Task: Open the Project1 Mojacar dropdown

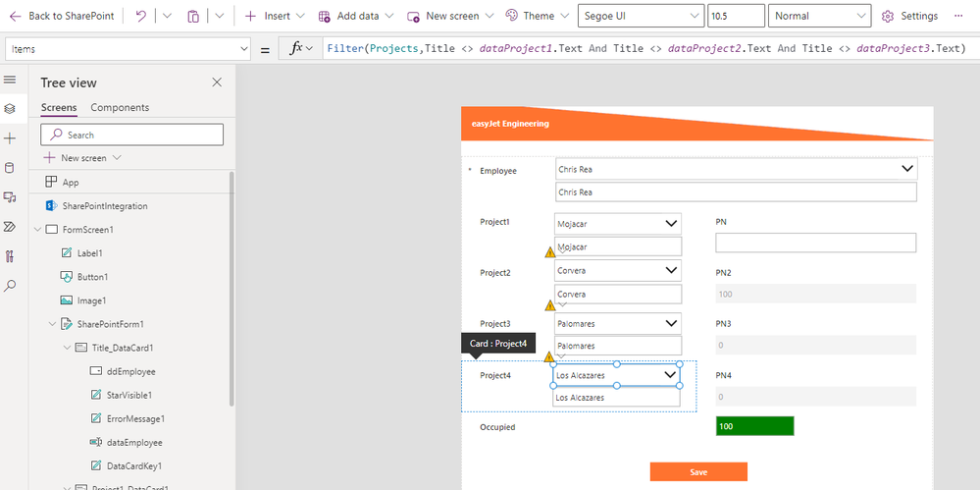Action: tap(617, 224)
